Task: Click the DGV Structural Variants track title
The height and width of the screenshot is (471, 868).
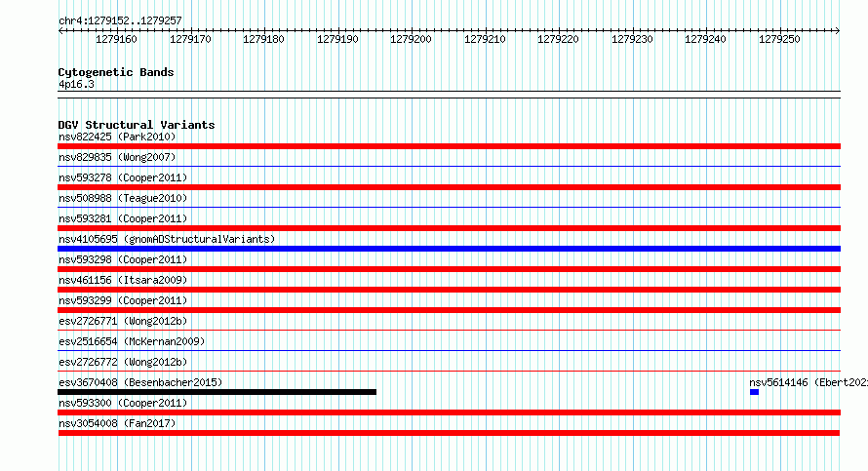Action: (x=137, y=125)
